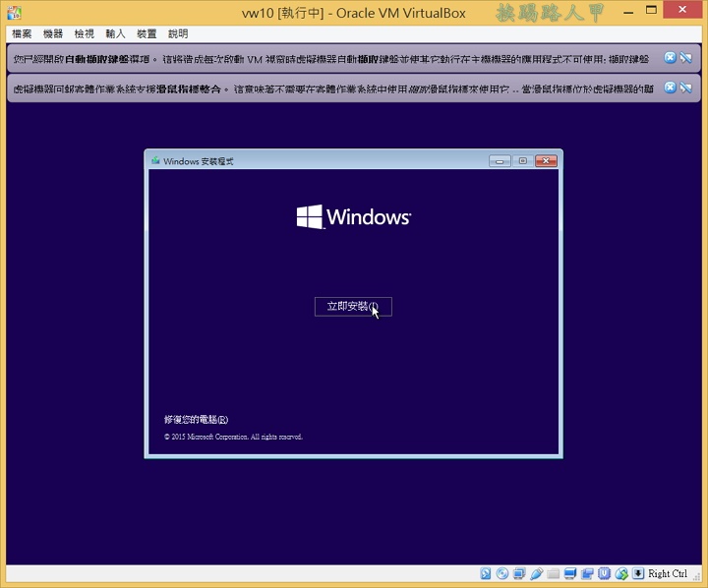Close the Windows 安裝程式 dialog
708x588 pixels.
point(546,161)
